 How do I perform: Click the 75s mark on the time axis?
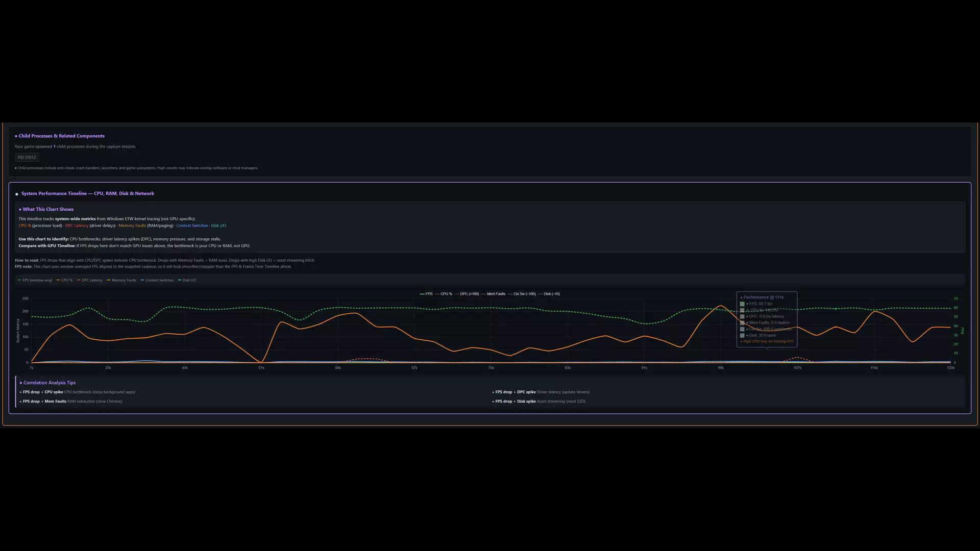[491, 368]
